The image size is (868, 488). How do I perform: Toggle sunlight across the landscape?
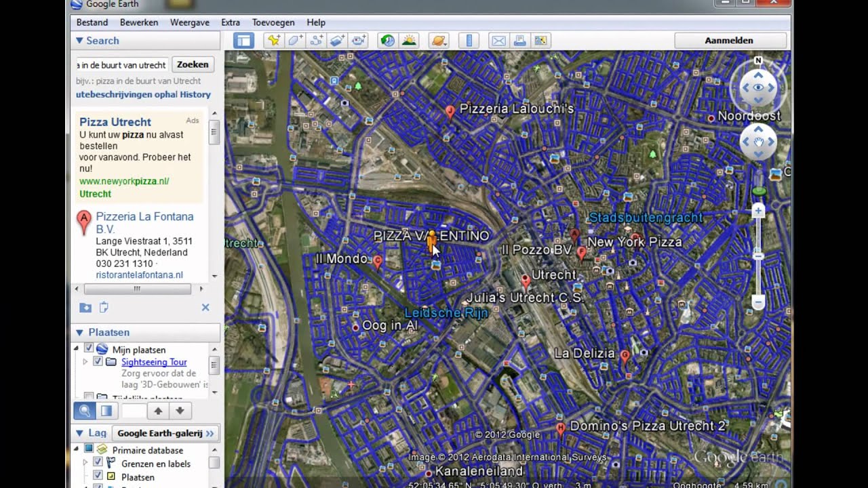pos(409,41)
